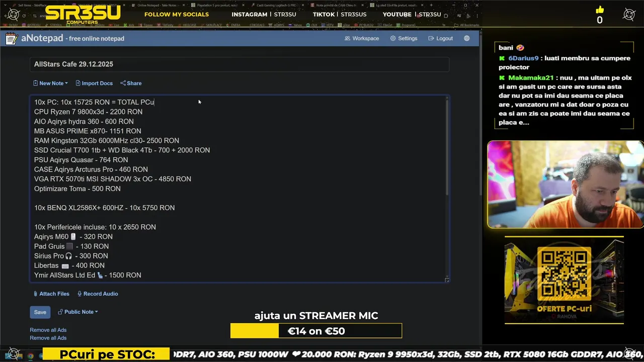This screenshot has width=644, height=362.
Task: Open aNotepad Settings
Action: (x=404, y=38)
